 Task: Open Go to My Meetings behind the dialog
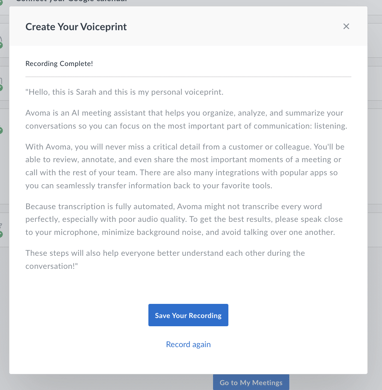pos(251,382)
